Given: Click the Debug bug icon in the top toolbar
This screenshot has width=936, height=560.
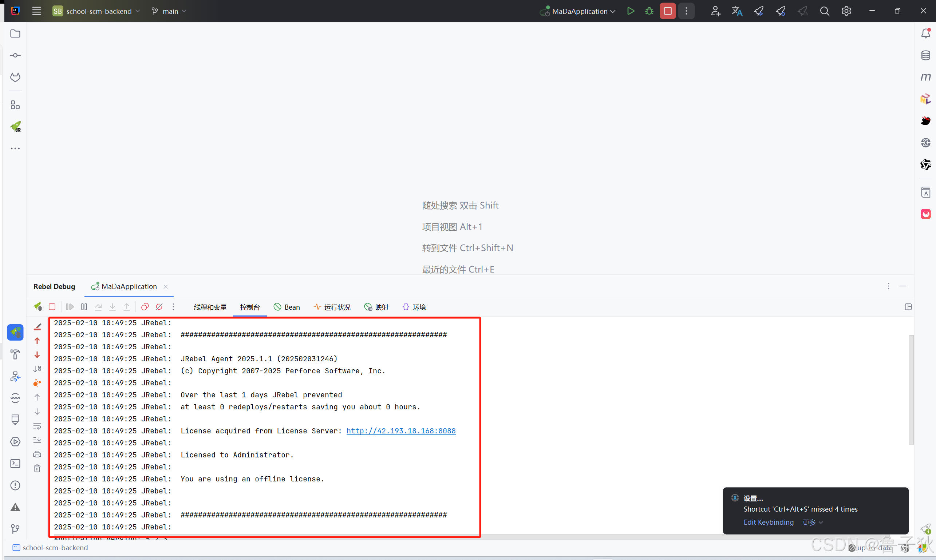Looking at the screenshot, I should tap(649, 11).
